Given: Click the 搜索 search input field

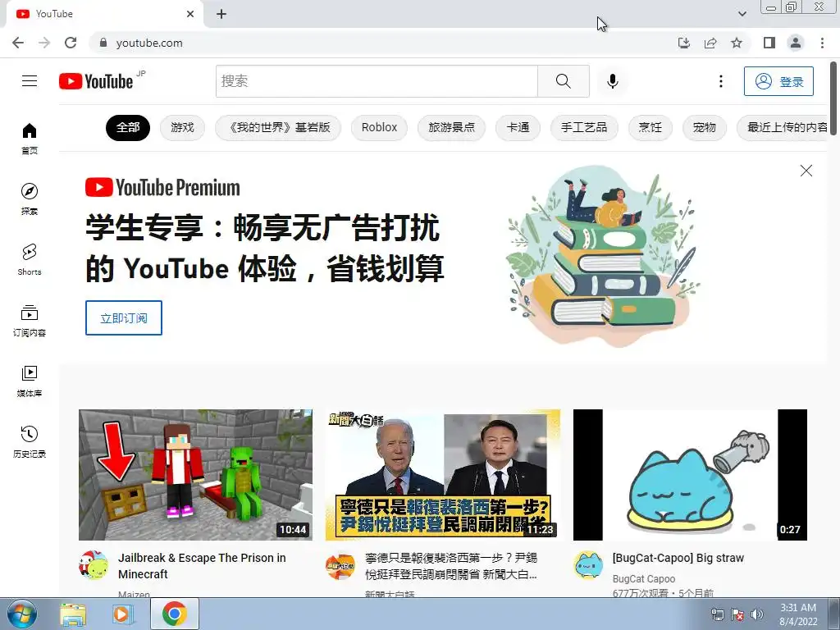Looking at the screenshot, I should [377, 81].
